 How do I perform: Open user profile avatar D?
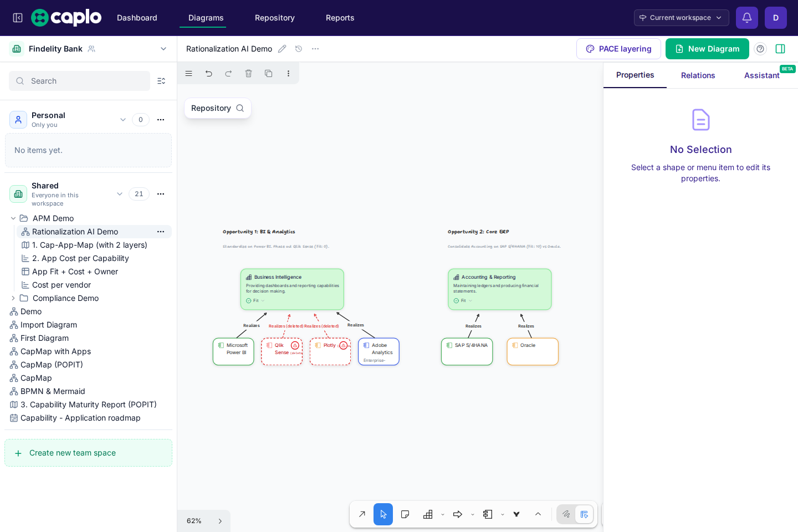coord(776,18)
